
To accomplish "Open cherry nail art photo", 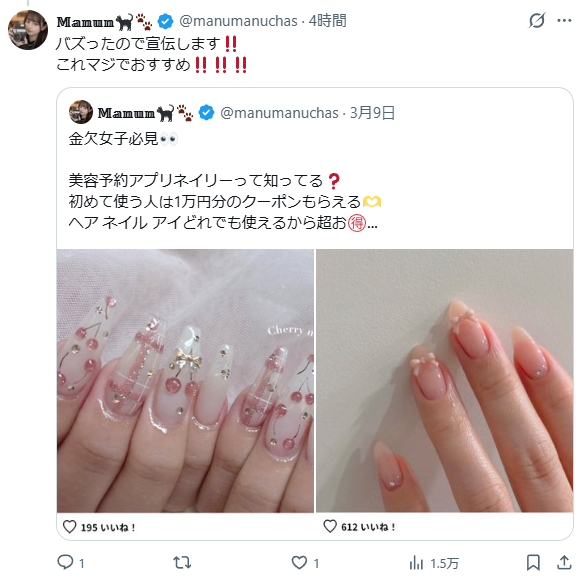I will tap(185, 381).
